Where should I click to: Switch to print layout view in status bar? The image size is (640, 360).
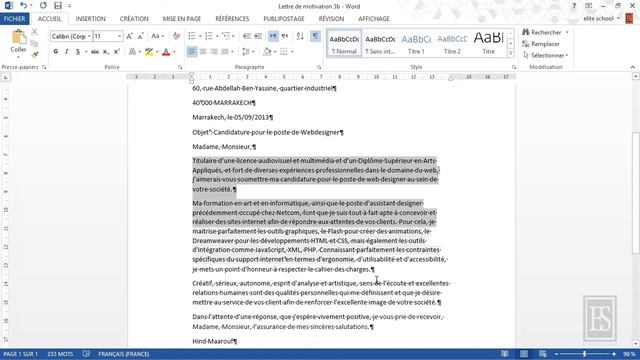pos(524,354)
